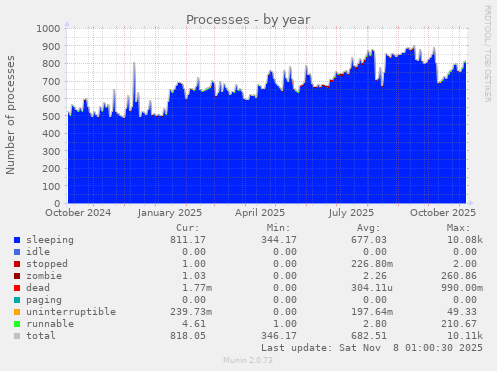
Task: Click runnable current value 4.61
Action: click(194, 324)
